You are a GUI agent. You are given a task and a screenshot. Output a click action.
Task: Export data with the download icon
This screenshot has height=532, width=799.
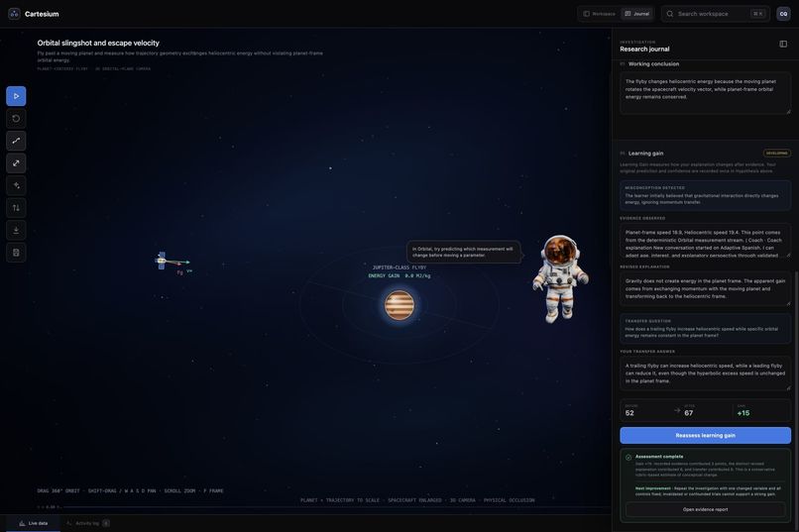click(16, 230)
